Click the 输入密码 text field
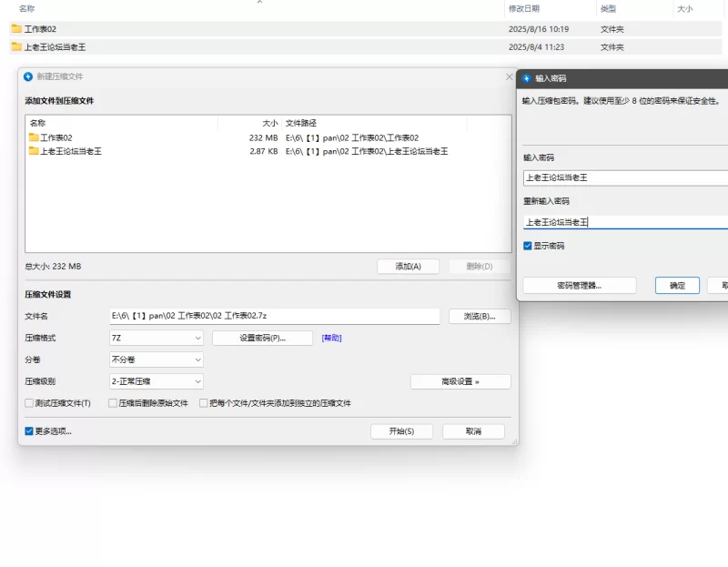Image resolution: width=728 pixels, height=567 pixels. pos(625,177)
